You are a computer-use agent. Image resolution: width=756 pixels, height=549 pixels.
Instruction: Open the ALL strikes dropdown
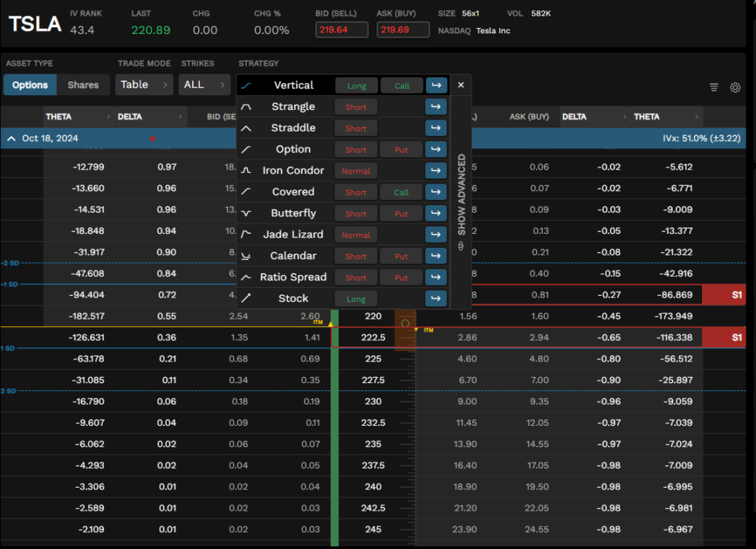(x=204, y=85)
